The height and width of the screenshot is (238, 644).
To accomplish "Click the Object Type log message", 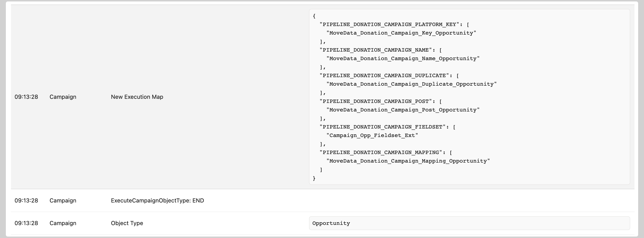I will pos(127,223).
